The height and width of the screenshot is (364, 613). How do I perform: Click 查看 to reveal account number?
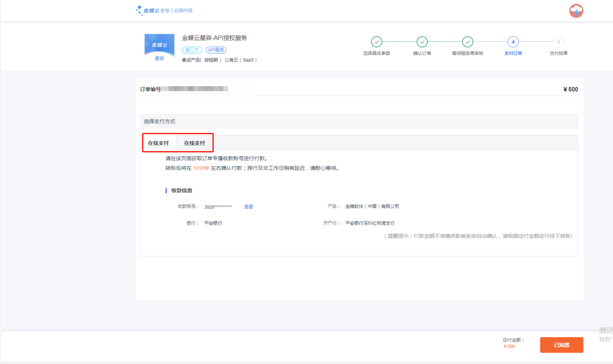pyautogui.click(x=249, y=207)
